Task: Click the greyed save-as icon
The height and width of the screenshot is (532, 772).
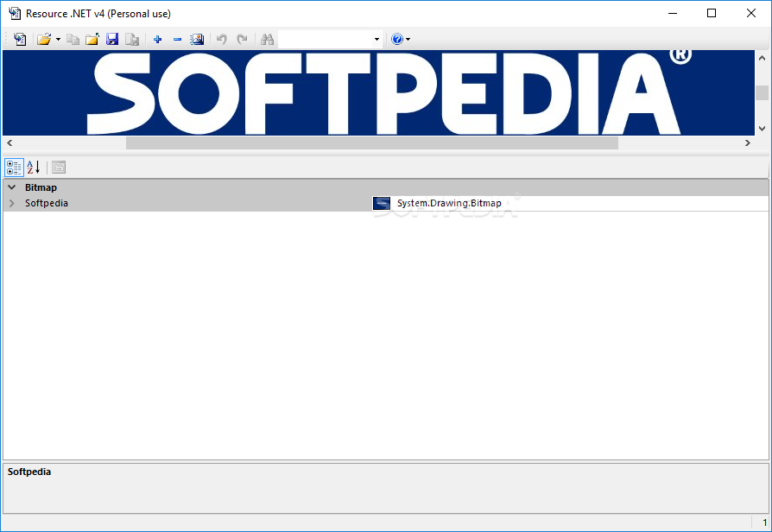Action: coord(132,39)
